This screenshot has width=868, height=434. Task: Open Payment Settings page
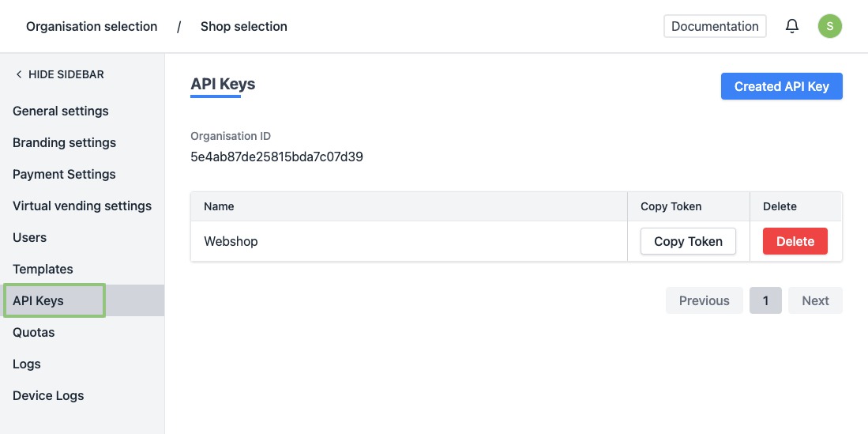(64, 174)
